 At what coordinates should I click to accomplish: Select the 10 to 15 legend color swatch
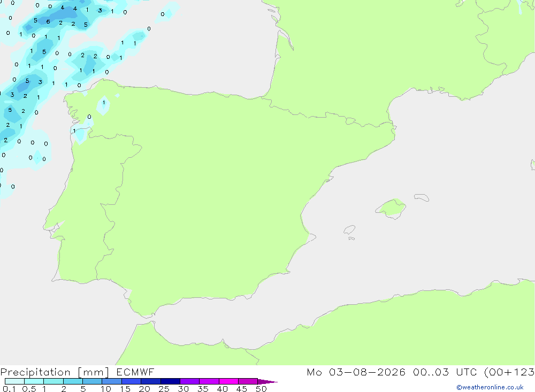(x=112, y=381)
